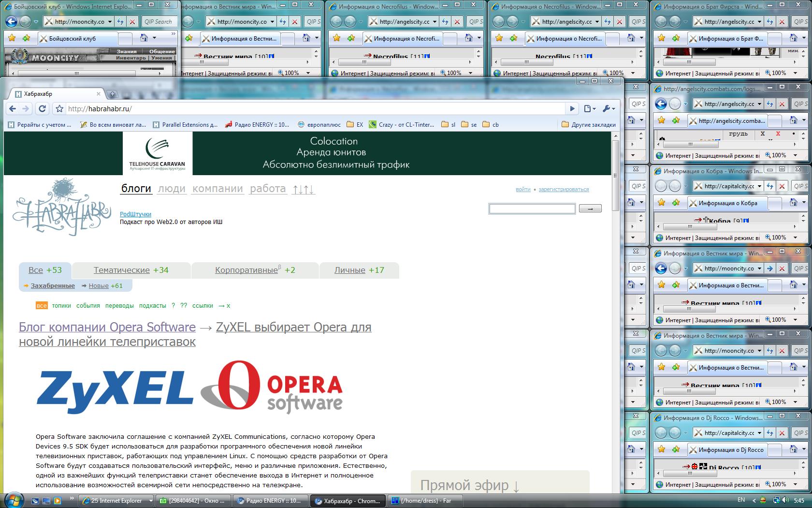The image size is (812, 508).
Task: Open Блог компании Opera Software link
Action: (x=107, y=327)
